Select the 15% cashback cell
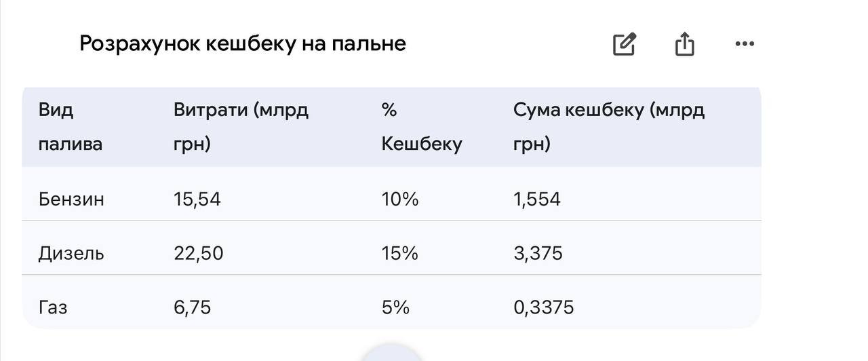Viewport: 868px width, 361px height. coord(400,254)
